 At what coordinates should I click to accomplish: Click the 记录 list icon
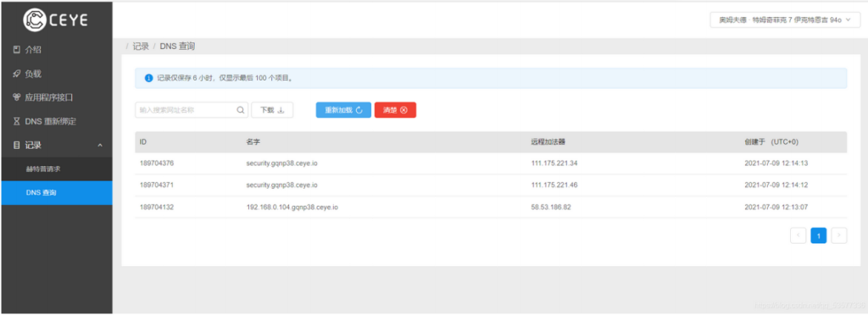[17, 145]
